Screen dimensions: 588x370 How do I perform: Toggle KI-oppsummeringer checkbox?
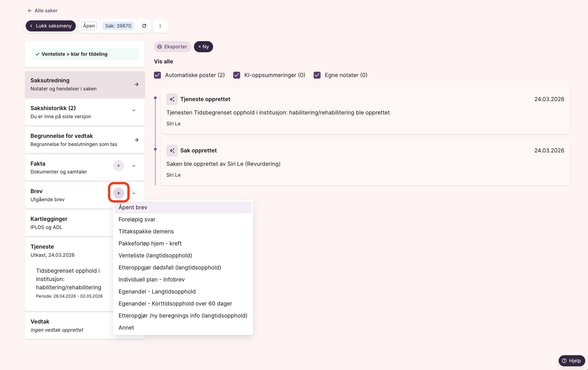[x=237, y=75]
